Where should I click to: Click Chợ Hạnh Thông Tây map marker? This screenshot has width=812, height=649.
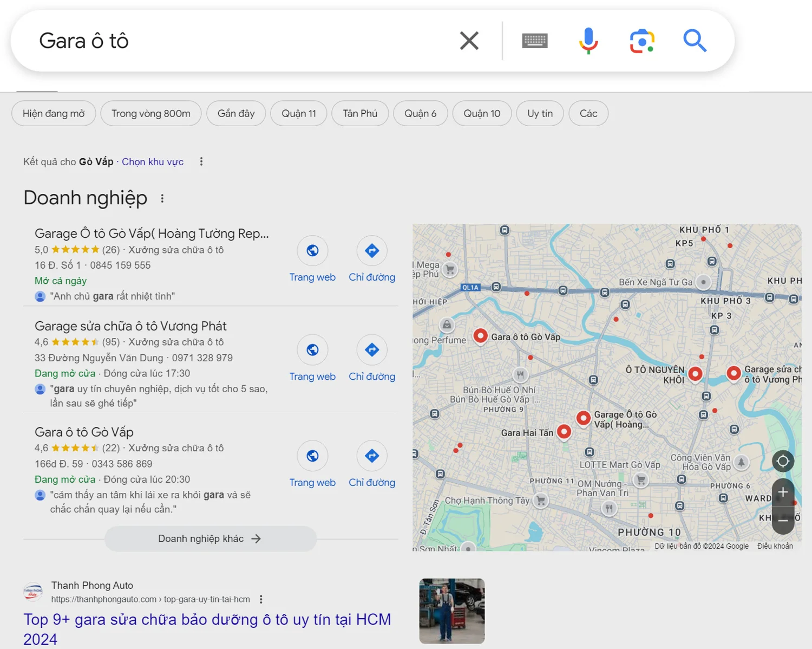pos(541,500)
